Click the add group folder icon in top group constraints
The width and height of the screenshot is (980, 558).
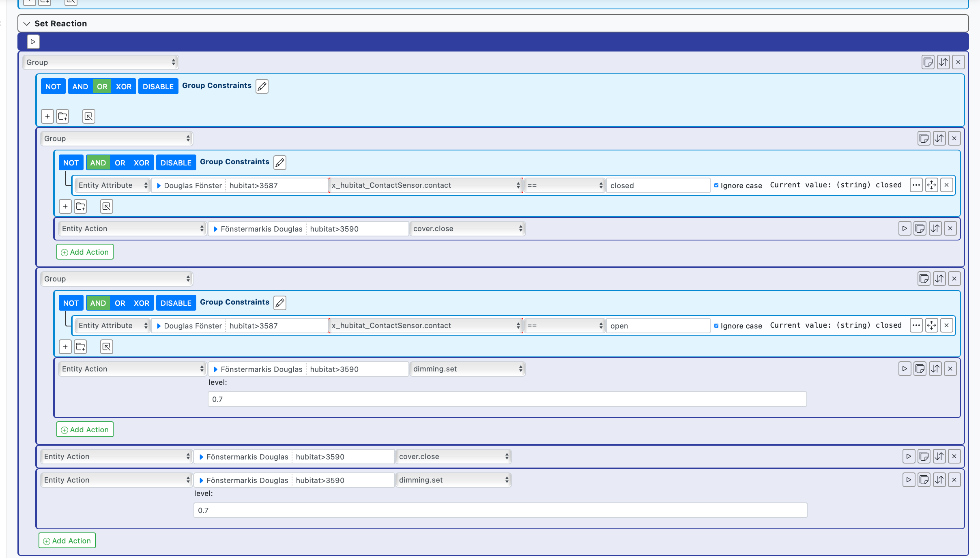coord(62,116)
